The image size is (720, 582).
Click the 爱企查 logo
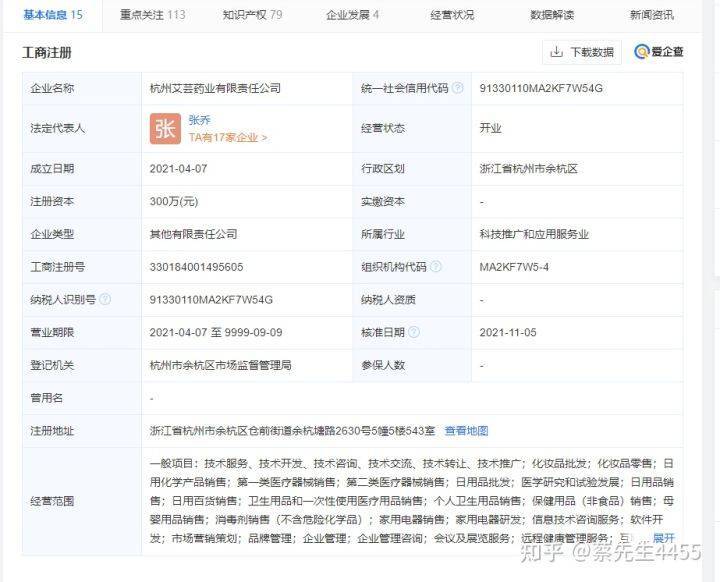click(658, 52)
